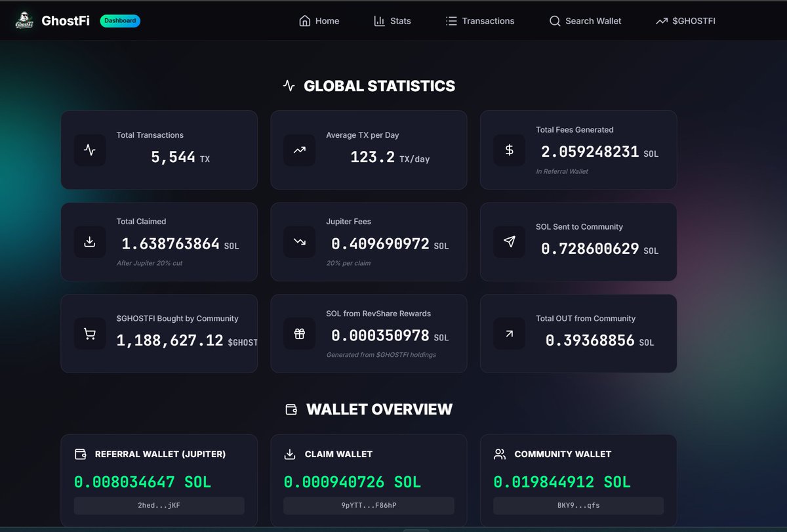The width and height of the screenshot is (787, 532).
Task: Click the Average TX per Day trending-up icon
Action: (300, 150)
